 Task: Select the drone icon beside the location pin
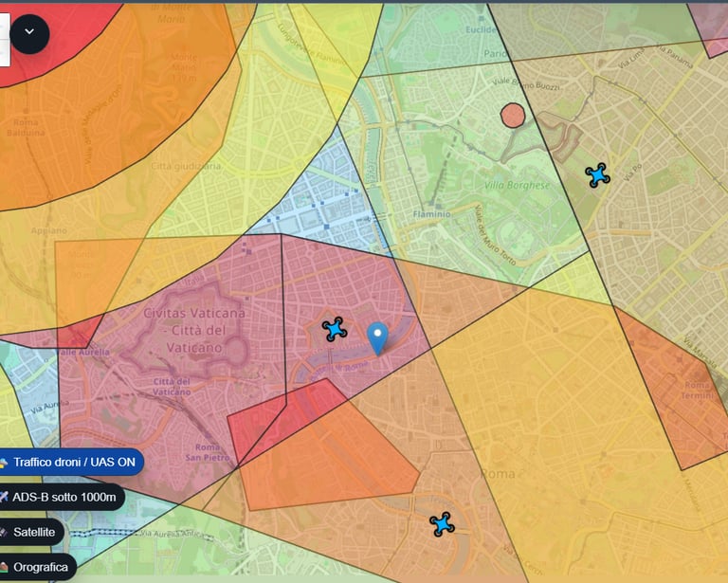(335, 329)
